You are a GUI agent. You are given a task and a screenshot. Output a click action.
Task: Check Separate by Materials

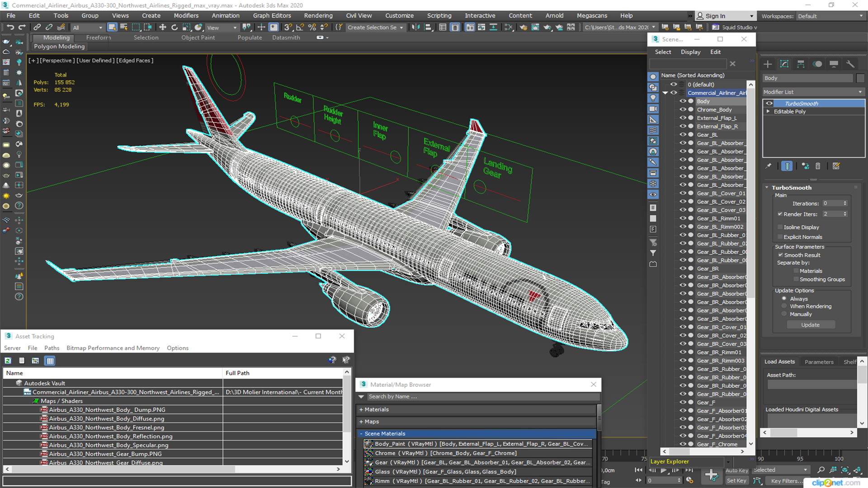(x=796, y=271)
